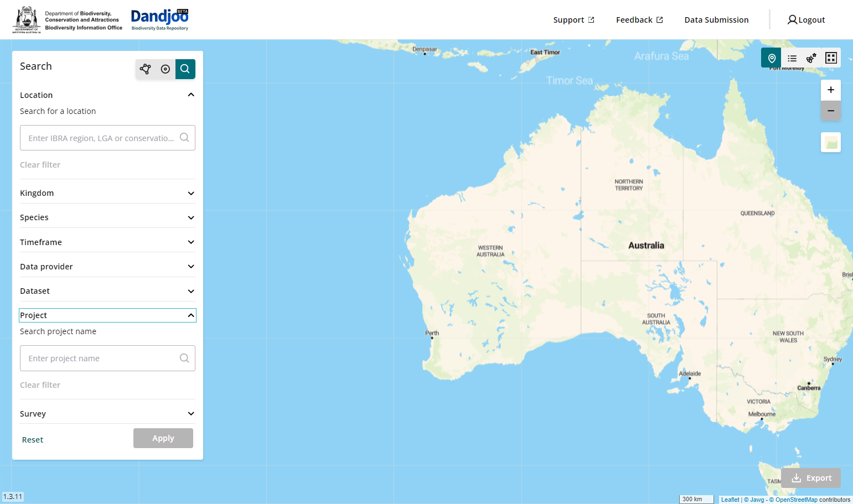The image size is (853, 504).
Task: Clear filter under Location search
Action: pyautogui.click(x=40, y=165)
